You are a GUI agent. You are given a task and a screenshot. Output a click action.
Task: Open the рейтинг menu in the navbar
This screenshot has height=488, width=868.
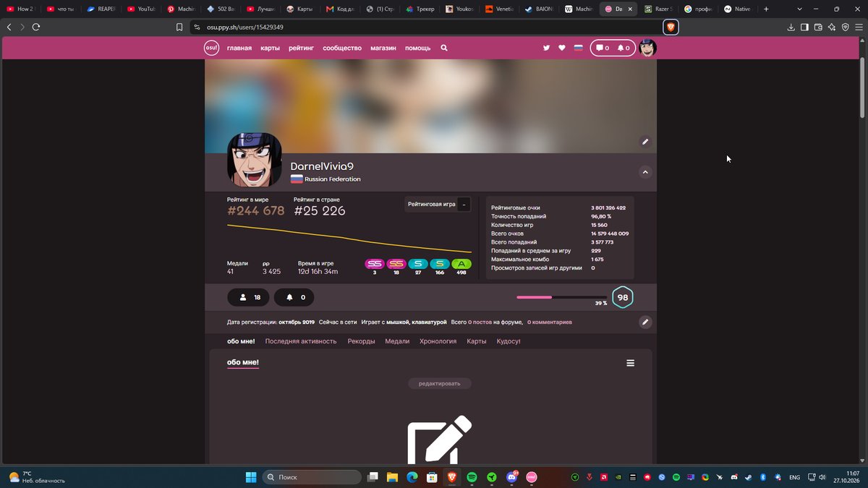coord(301,48)
